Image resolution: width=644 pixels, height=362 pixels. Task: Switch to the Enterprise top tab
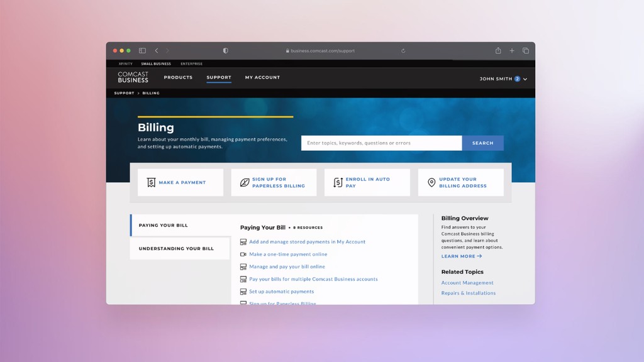(191, 63)
